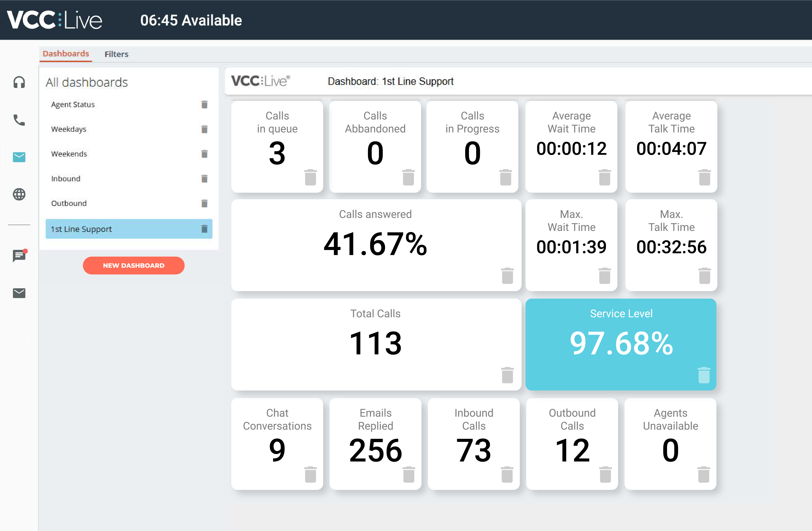Viewport: 812px width, 531px height.
Task: Select the Weekdays dashboard entry
Action: (x=69, y=129)
